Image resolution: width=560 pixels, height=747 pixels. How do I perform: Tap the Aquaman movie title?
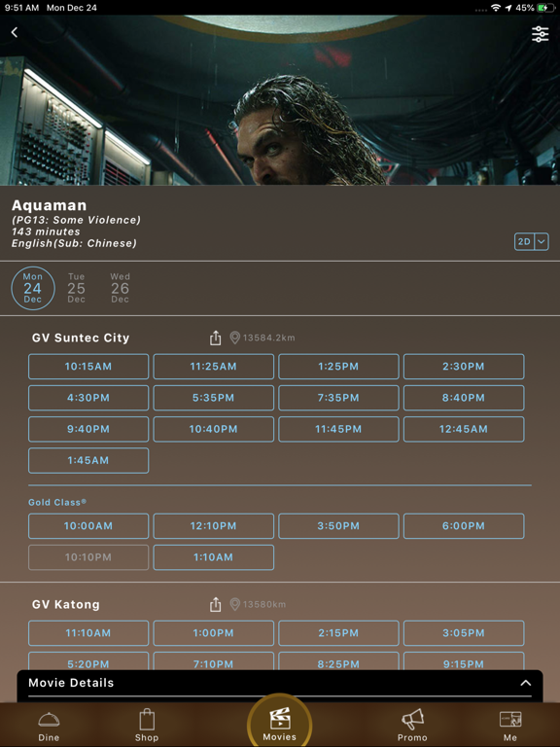coord(49,205)
